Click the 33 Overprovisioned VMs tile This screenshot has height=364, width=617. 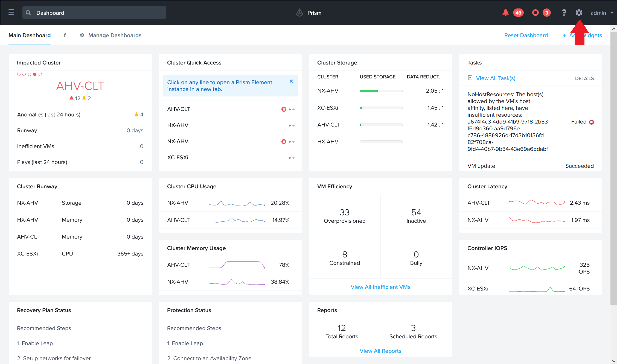coord(345,215)
